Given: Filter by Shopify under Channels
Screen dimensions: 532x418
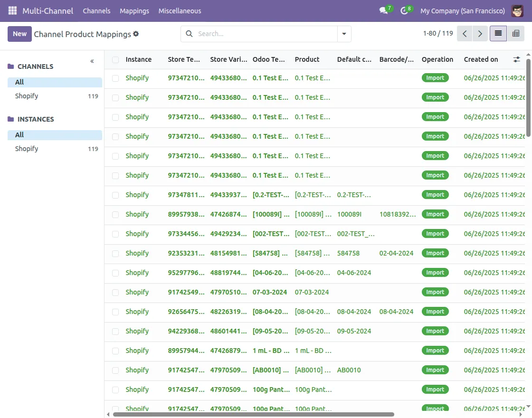Looking at the screenshot, I should [27, 96].
